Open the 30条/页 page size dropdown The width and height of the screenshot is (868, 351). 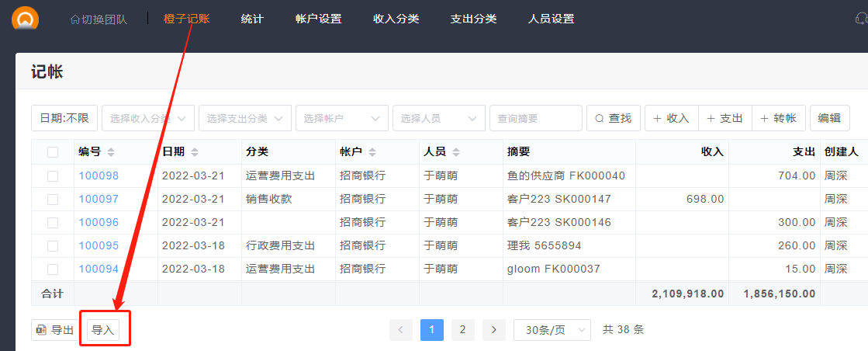pyautogui.click(x=552, y=330)
